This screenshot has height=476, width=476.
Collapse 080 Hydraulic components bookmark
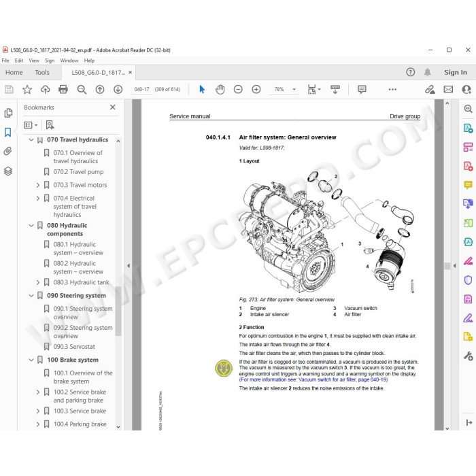click(31, 225)
